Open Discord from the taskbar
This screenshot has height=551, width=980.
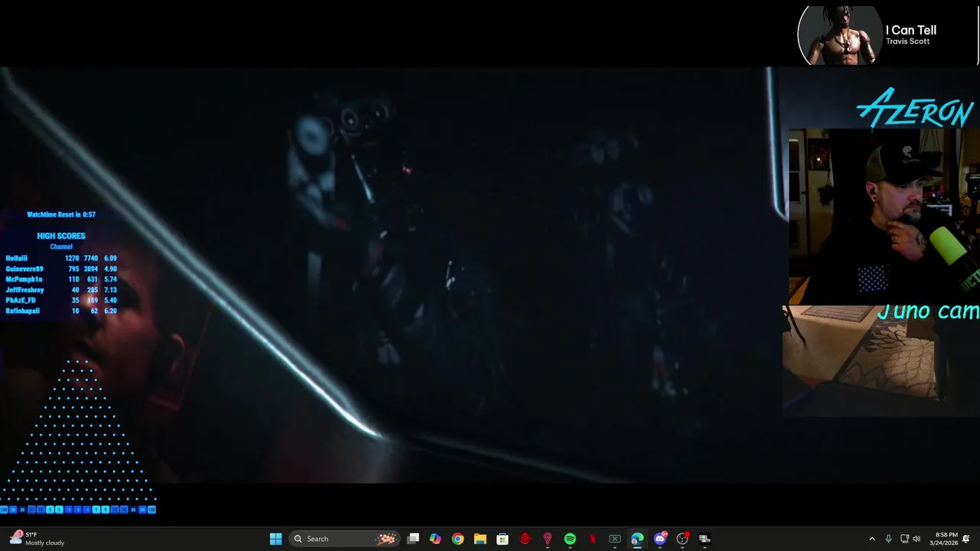pos(660,539)
